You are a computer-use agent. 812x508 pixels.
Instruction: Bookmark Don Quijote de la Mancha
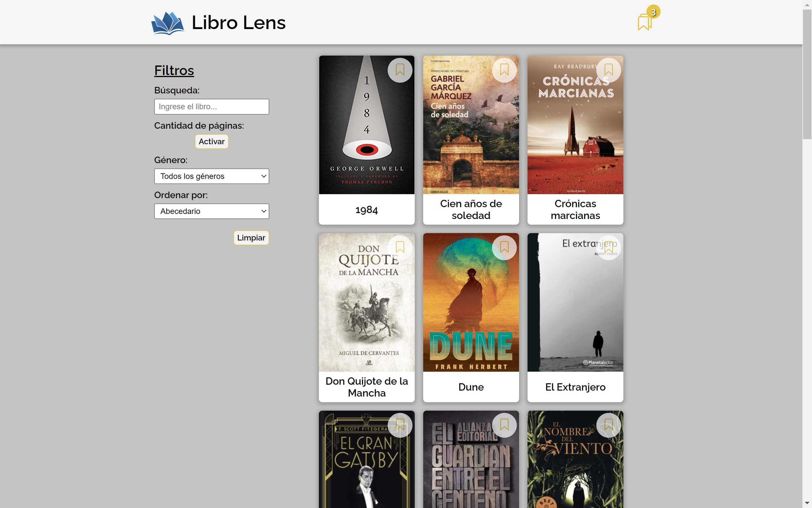(x=400, y=248)
